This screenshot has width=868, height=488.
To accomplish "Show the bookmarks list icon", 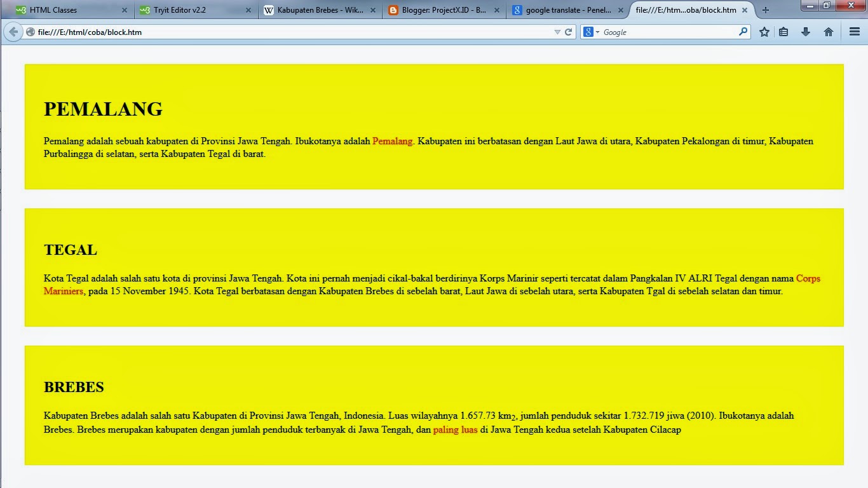I will pyautogui.click(x=784, y=32).
